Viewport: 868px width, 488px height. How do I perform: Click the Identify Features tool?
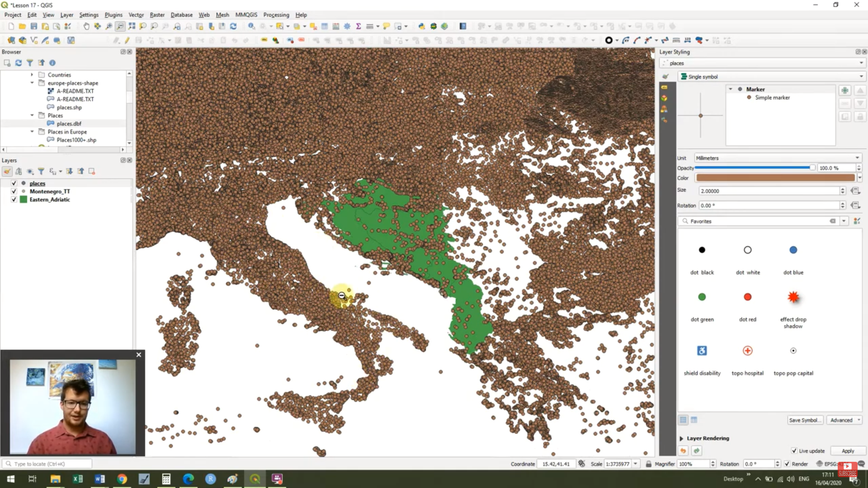coord(251,26)
